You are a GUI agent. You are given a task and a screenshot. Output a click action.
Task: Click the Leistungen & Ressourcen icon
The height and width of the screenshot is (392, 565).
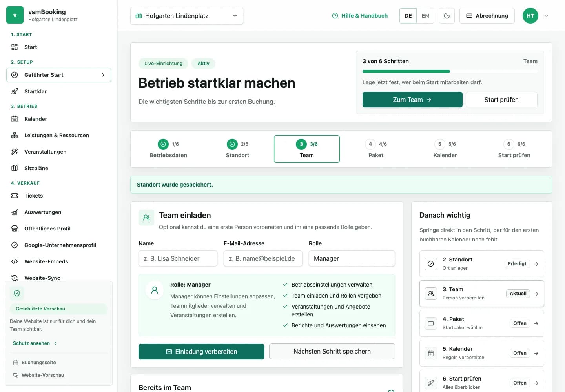click(x=15, y=135)
